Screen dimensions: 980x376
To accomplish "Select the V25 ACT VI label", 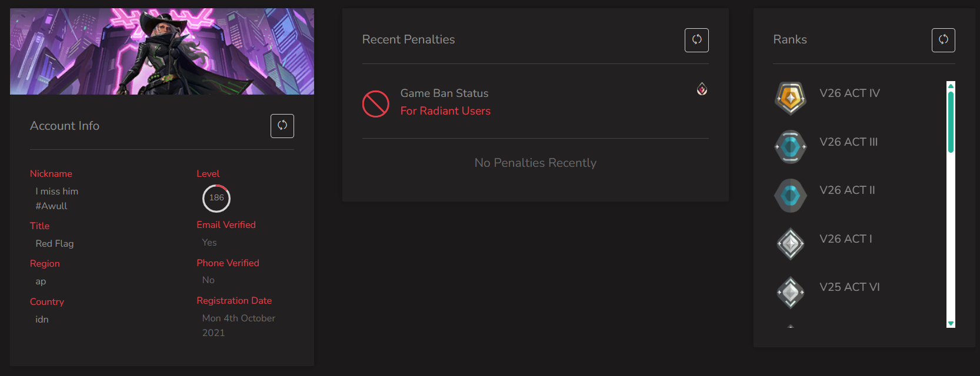I will pyautogui.click(x=849, y=287).
